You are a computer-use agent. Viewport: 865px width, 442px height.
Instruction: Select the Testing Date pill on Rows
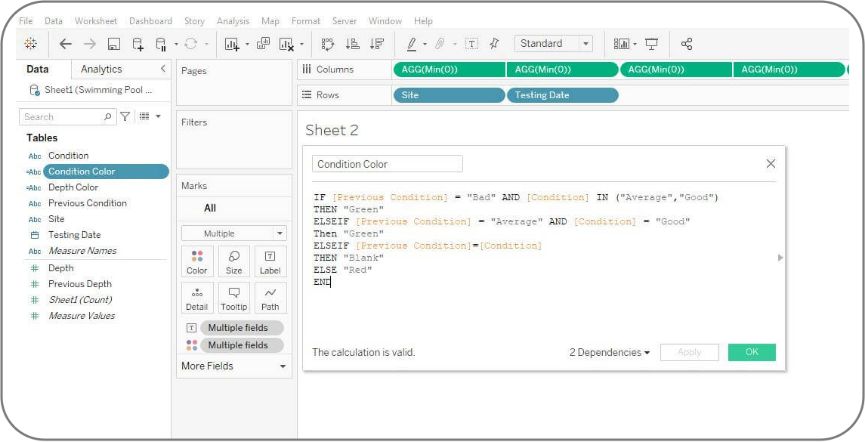tap(562, 95)
